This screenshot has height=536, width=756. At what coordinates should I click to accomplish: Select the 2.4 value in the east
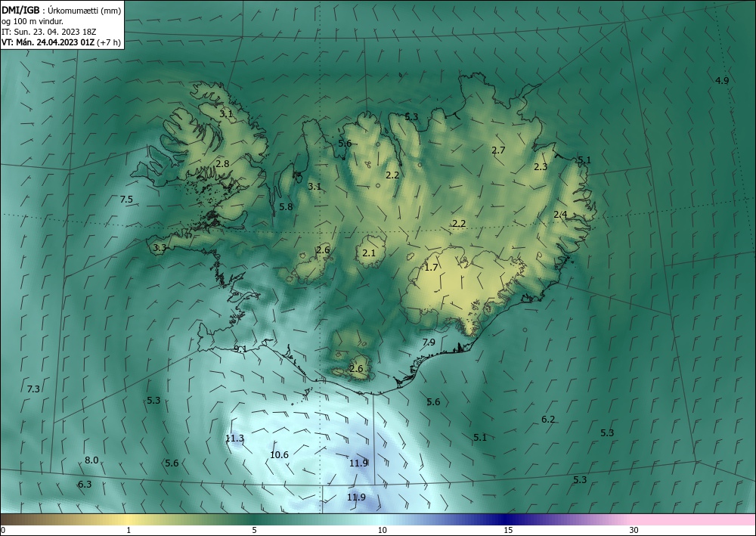[560, 215]
